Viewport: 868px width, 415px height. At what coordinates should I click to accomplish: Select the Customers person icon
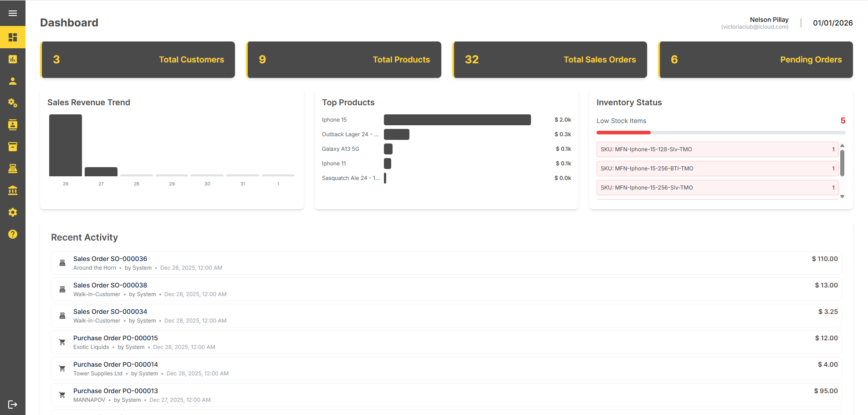[13, 81]
